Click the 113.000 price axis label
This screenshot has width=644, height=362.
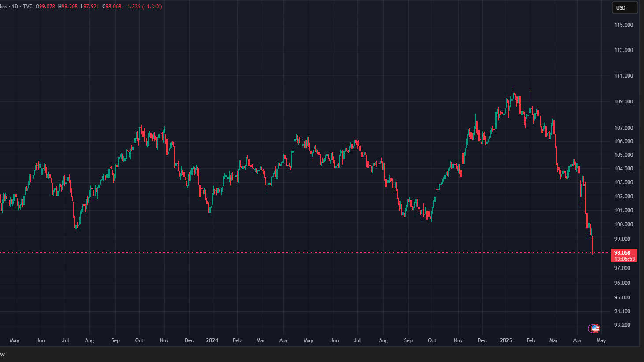coord(624,50)
